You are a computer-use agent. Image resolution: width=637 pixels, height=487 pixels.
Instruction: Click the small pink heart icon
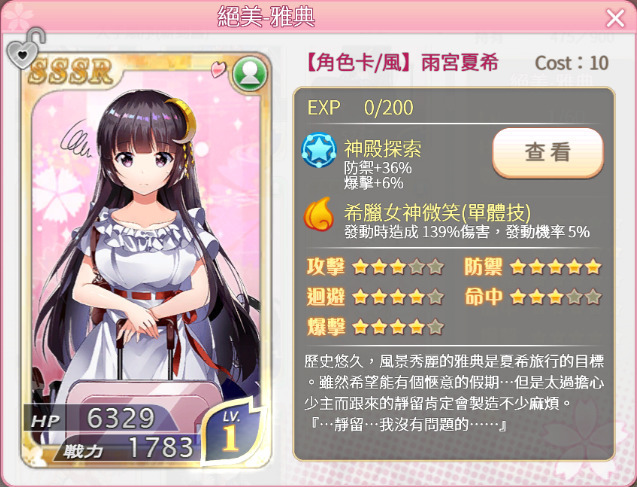tap(218, 69)
